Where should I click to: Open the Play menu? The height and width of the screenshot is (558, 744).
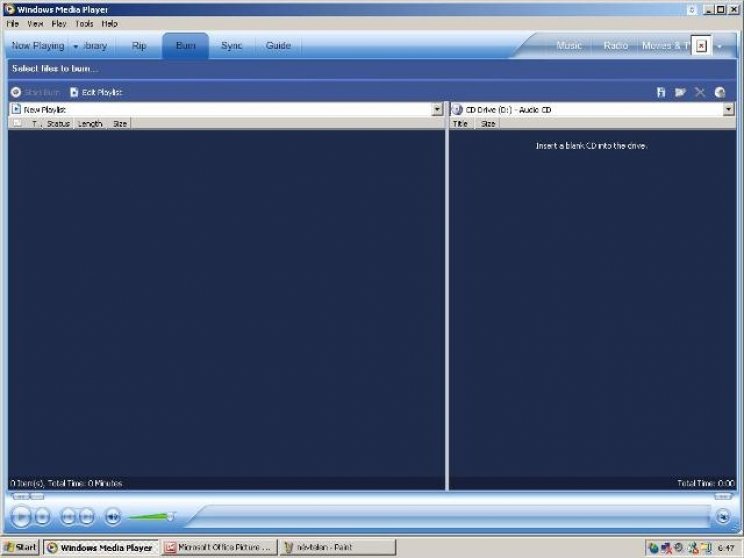tap(59, 24)
